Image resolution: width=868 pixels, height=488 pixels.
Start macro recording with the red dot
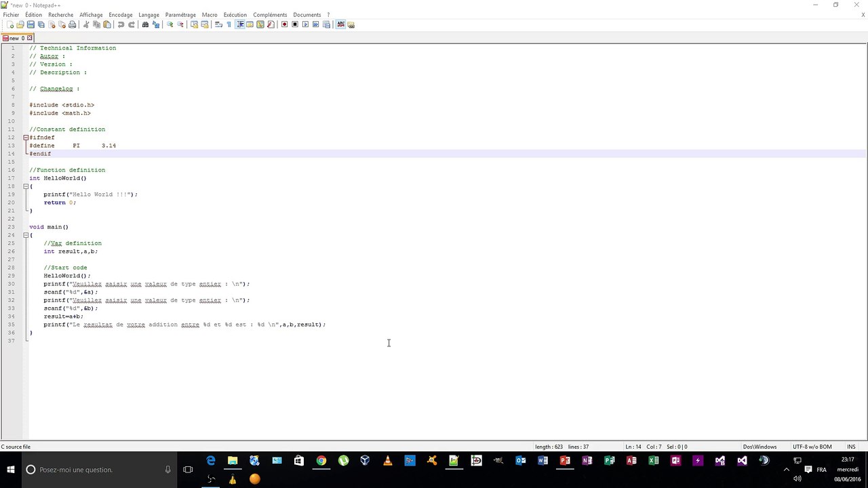(x=285, y=24)
